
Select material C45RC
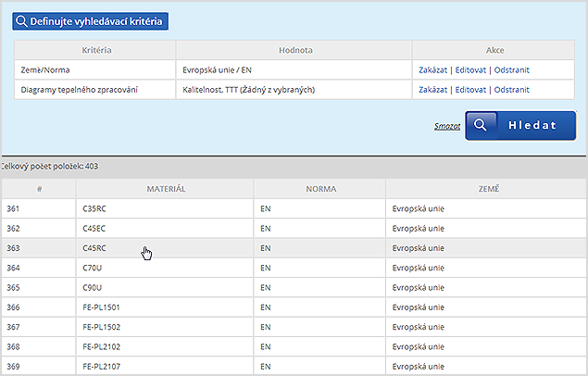point(94,248)
